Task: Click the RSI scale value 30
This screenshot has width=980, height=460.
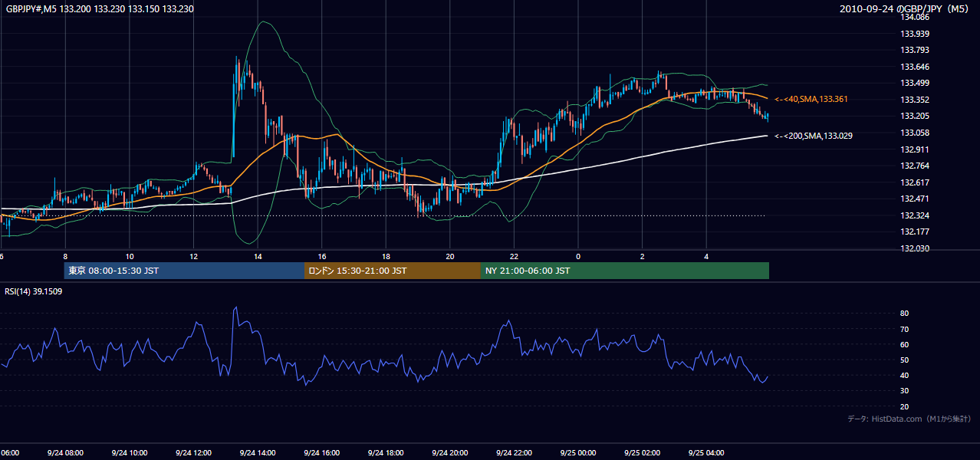Action: 905,391
